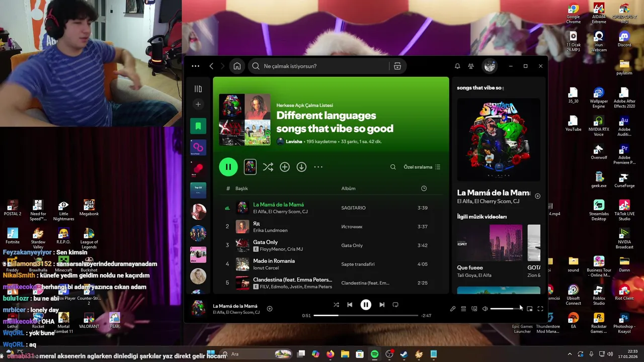The height and width of the screenshot is (362, 644).
Task: Toggle the lyrics microphone icon
Action: point(453,309)
